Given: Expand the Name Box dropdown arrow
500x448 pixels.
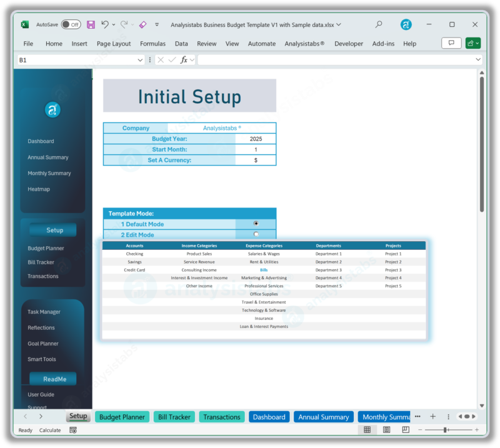Looking at the screenshot, I should point(140,60).
